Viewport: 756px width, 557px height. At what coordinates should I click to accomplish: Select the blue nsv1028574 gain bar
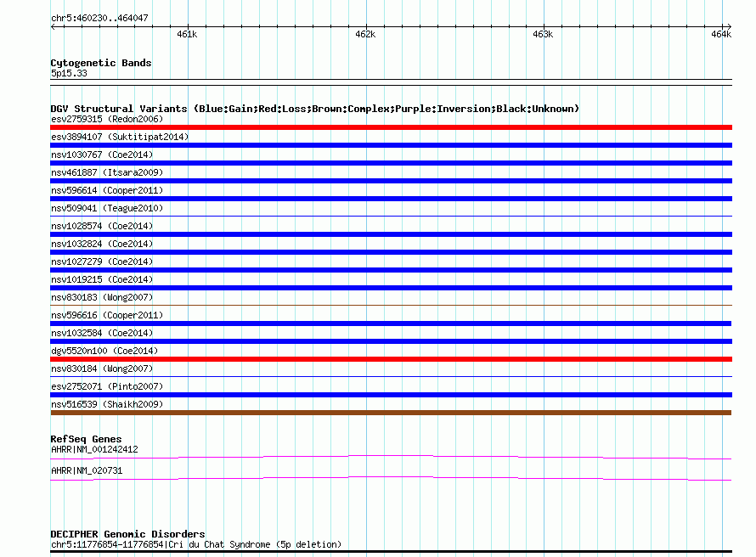tap(391, 234)
